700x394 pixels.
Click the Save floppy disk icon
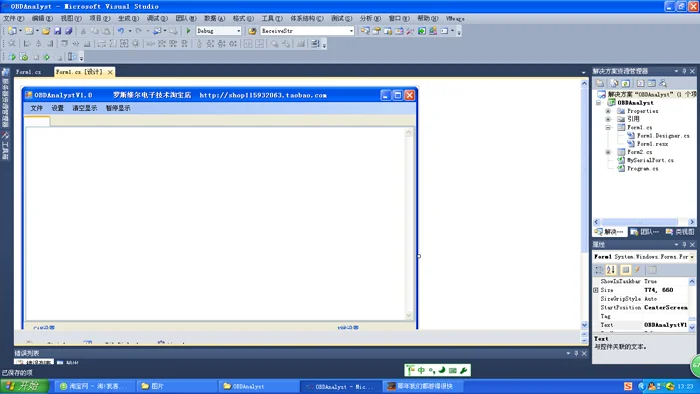tap(58, 31)
